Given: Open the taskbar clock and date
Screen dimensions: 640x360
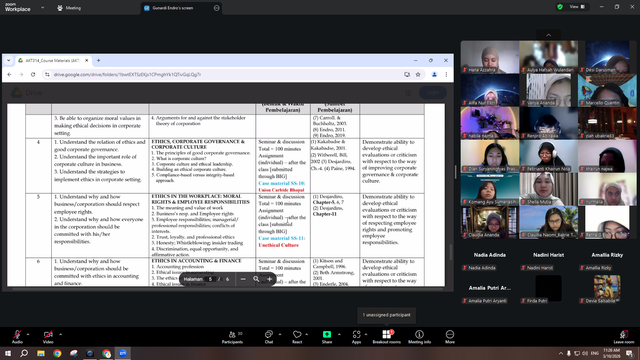Looking at the screenshot, I should click(x=611, y=353).
